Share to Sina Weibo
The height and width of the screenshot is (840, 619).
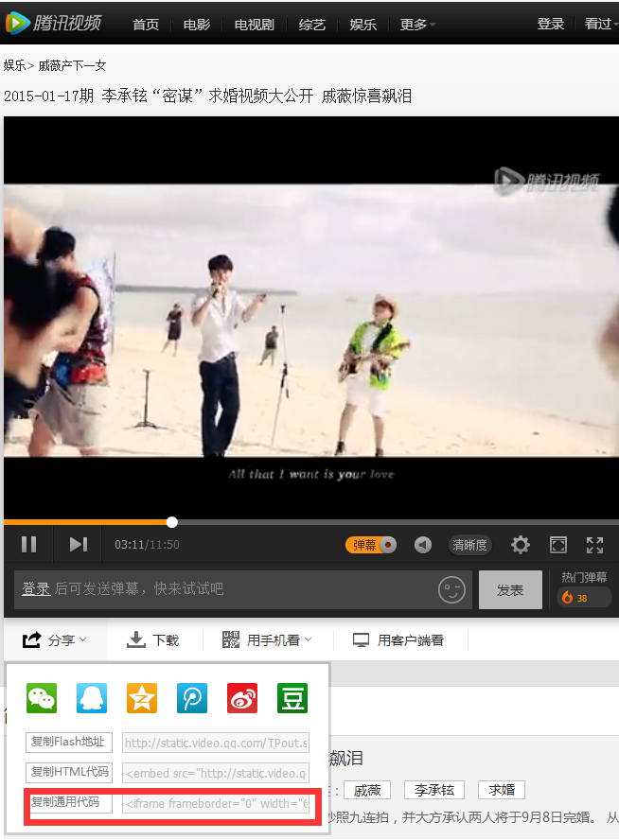click(242, 698)
